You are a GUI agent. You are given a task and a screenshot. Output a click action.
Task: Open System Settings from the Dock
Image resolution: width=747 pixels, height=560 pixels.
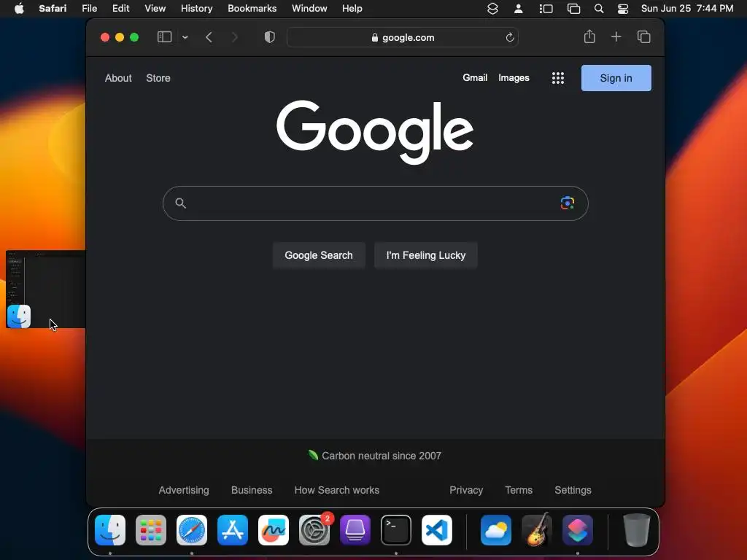[x=314, y=530]
